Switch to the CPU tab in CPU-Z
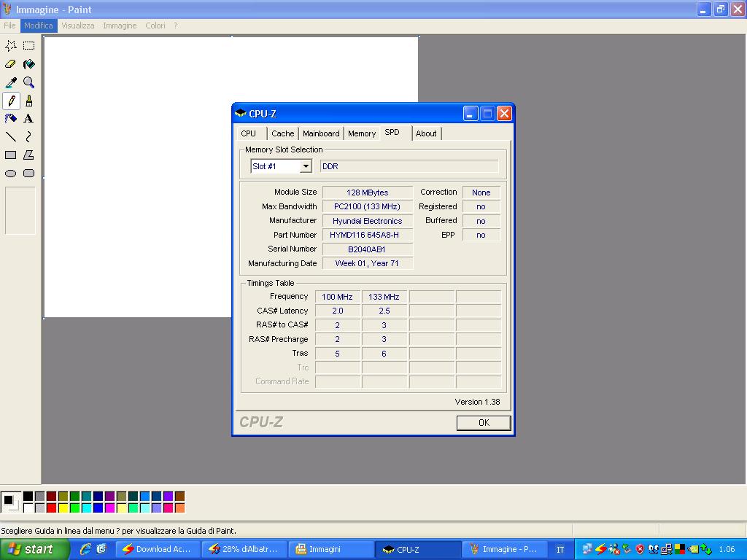 (x=249, y=134)
